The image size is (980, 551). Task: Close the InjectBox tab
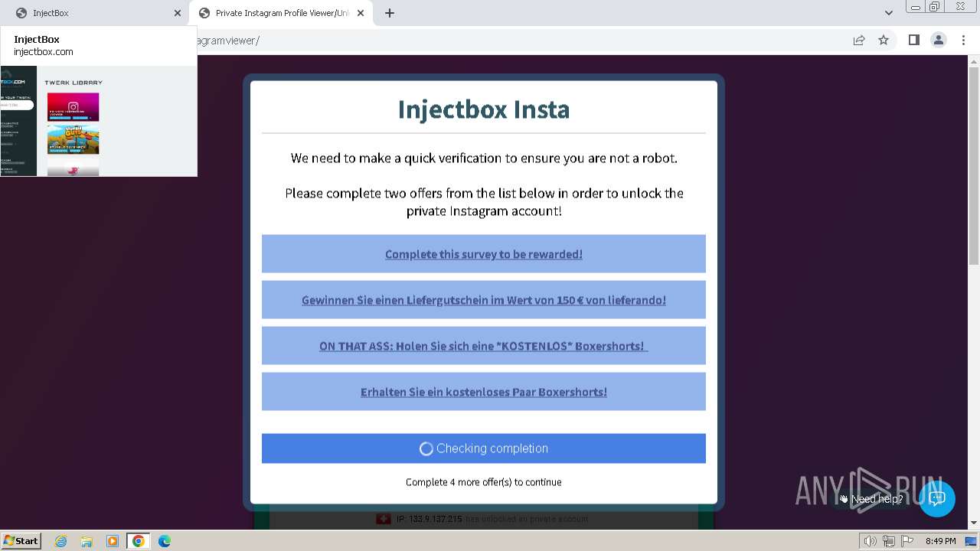point(178,13)
